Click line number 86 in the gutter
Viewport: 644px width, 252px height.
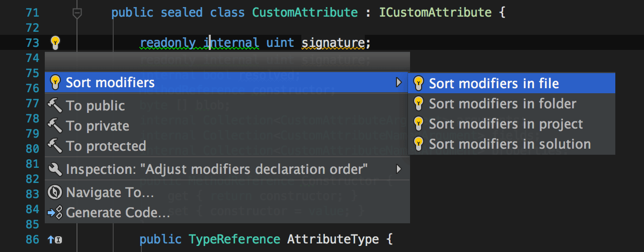[32, 239]
